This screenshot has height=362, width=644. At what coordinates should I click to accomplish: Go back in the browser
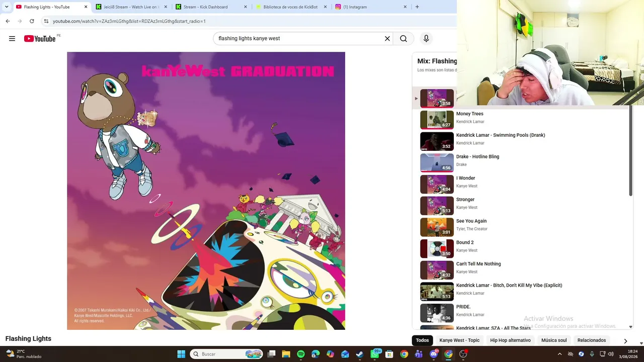click(x=8, y=21)
